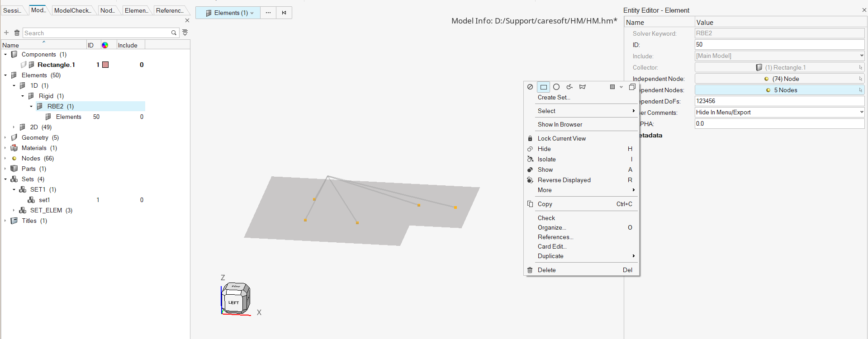
Task: Click the Sets folder icon
Action: pyautogui.click(x=14, y=179)
